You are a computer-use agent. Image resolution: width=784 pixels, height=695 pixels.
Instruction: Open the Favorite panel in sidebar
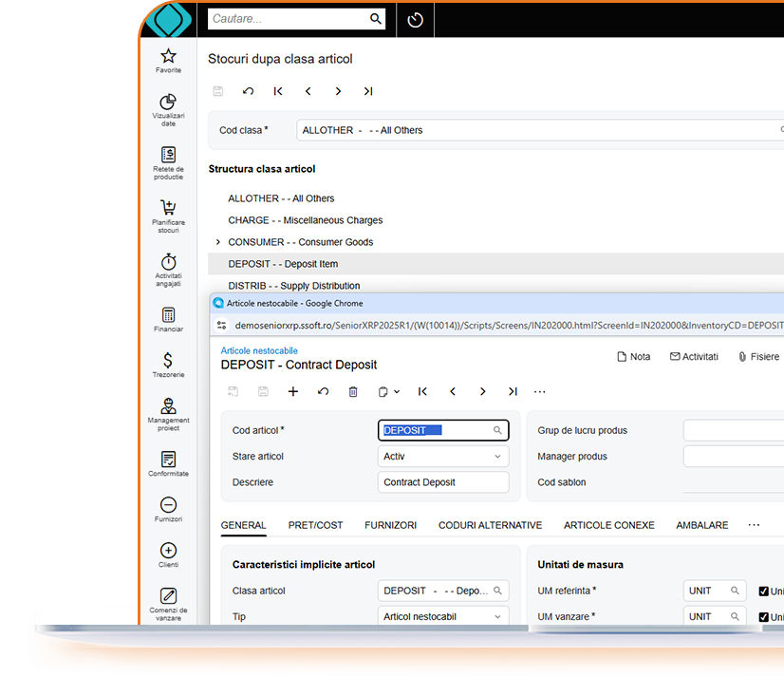167,61
